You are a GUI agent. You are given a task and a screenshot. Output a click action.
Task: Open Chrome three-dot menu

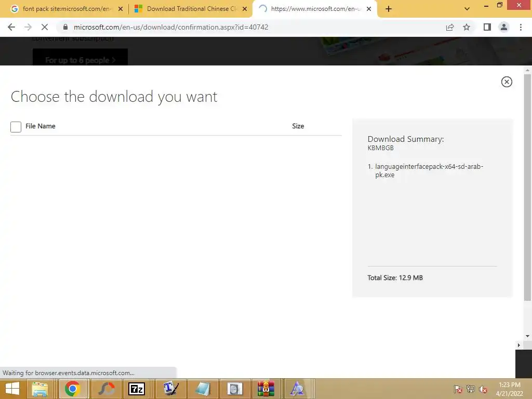coord(521,27)
